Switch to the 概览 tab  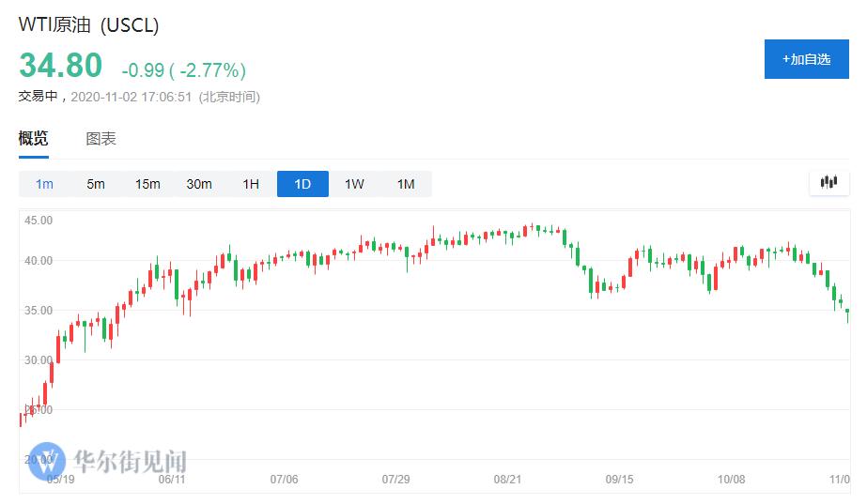coord(34,139)
